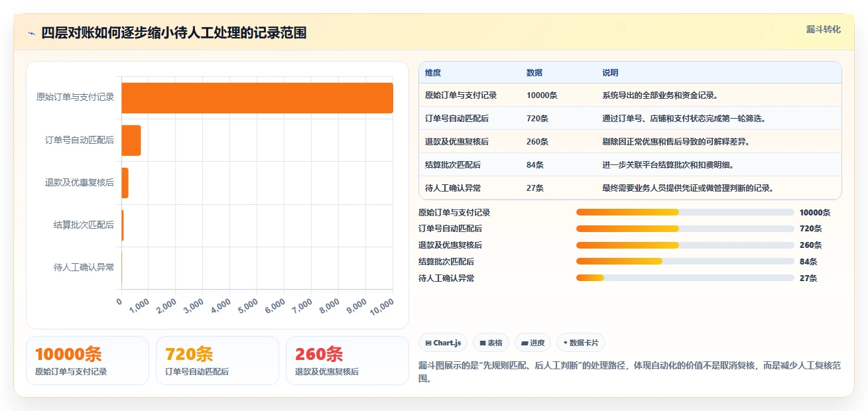
Task: Select the 表格 tag
Action: [x=491, y=343]
